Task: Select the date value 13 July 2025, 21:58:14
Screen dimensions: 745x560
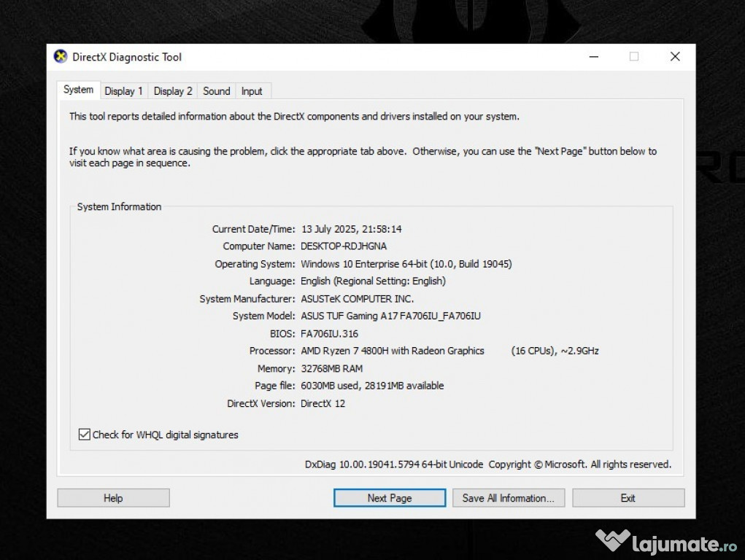Action: tap(352, 229)
